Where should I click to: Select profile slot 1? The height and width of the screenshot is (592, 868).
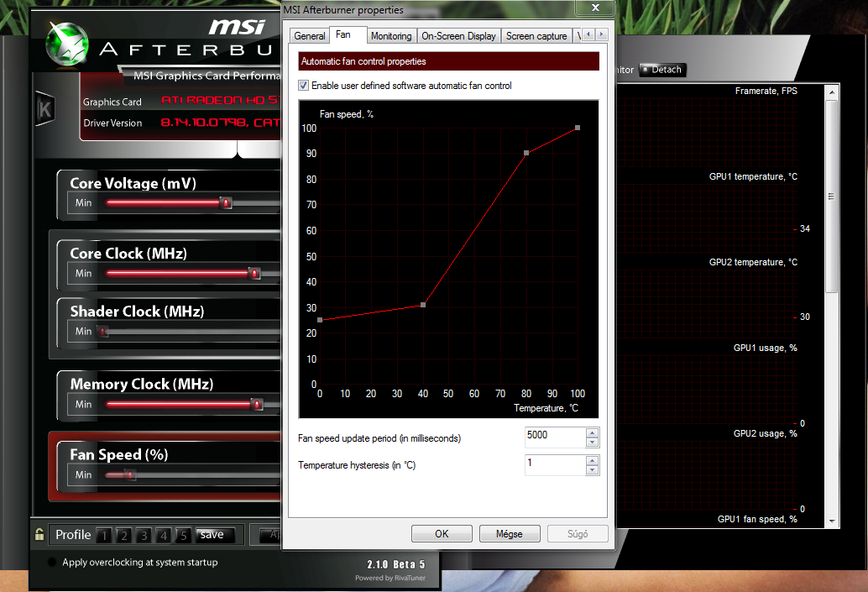[x=103, y=536]
